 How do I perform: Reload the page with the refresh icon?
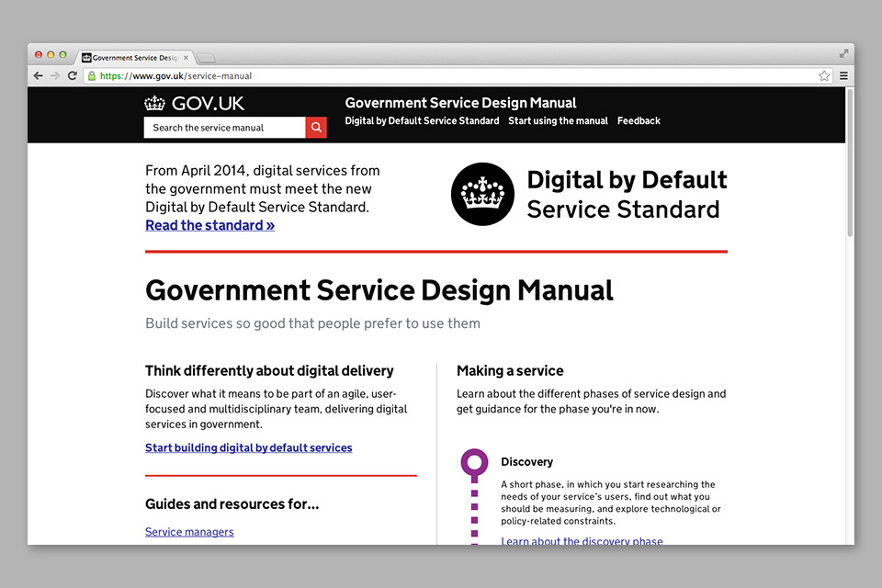point(73,76)
